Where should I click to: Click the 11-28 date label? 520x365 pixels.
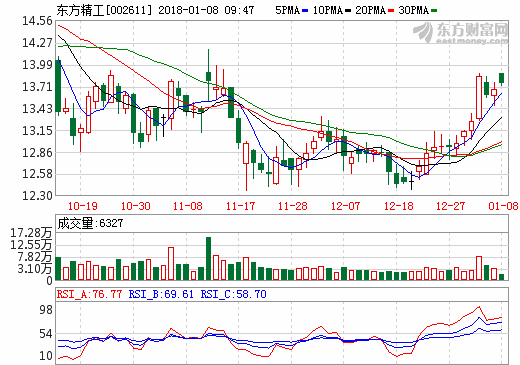pyautogui.click(x=293, y=206)
